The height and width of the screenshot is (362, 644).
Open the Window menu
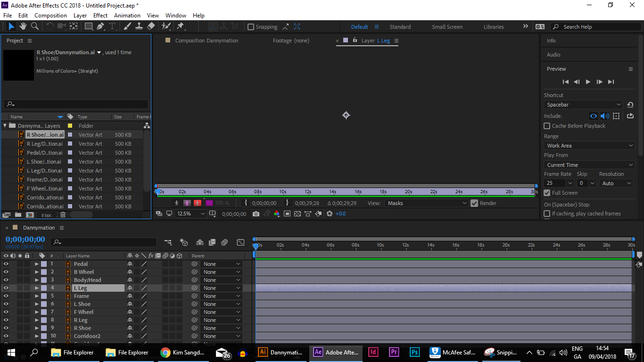tap(175, 15)
